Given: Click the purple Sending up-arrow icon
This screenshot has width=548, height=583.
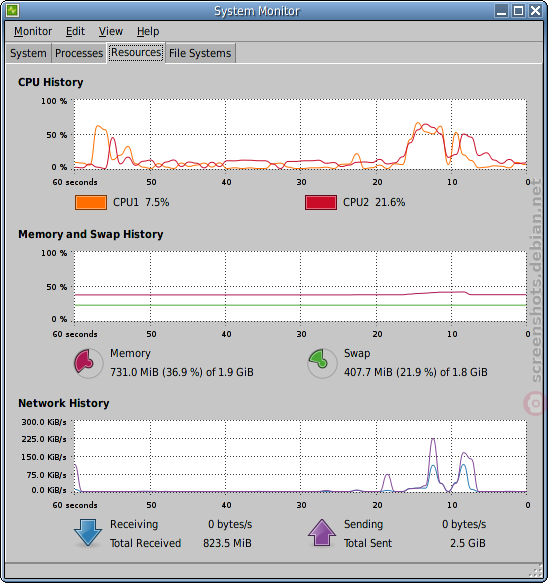Looking at the screenshot, I should (322, 533).
